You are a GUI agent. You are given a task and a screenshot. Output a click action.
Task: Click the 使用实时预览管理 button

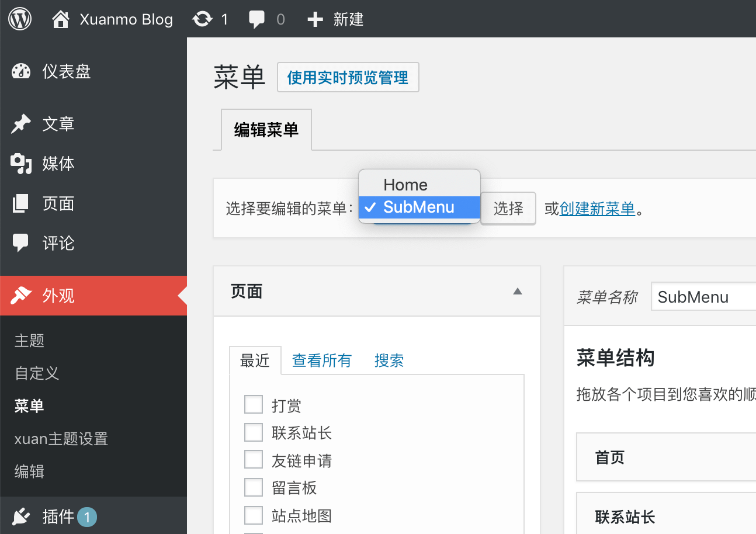(x=348, y=77)
